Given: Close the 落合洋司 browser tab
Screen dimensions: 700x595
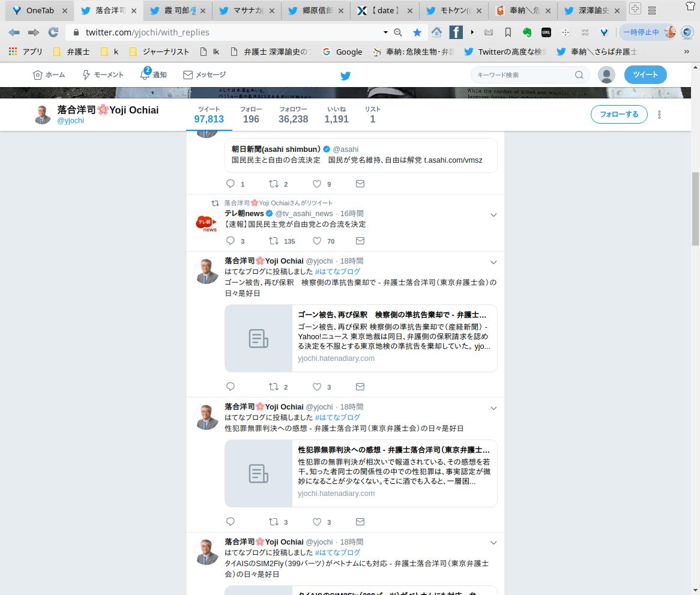Looking at the screenshot, I should pyautogui.click(x=133, y=11).
